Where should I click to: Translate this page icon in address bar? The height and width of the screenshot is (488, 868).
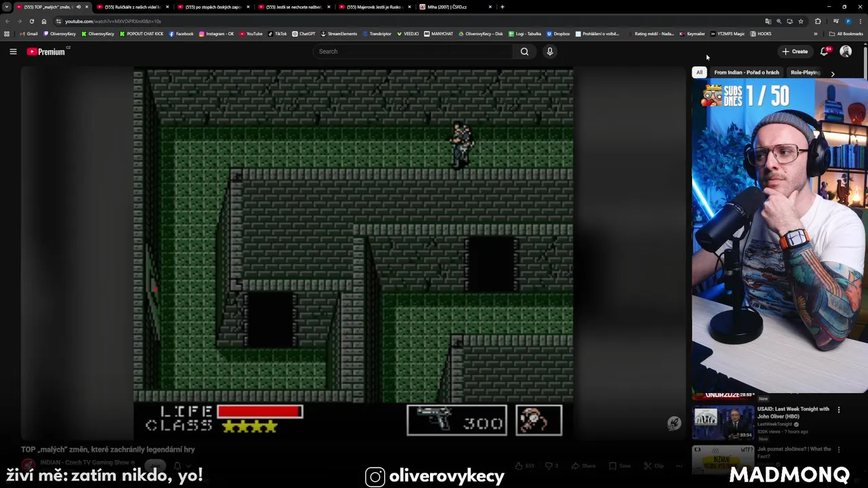768,21
